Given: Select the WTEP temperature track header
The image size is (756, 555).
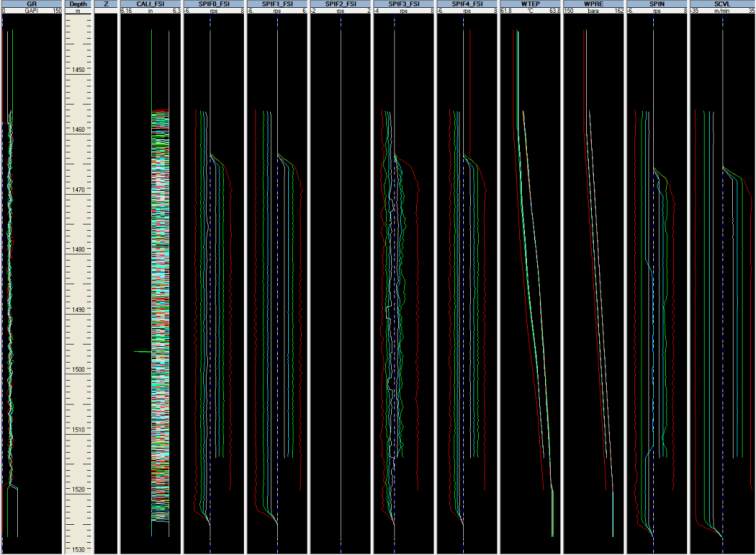Looking at the screenshot, I should [x=530, y=4].
